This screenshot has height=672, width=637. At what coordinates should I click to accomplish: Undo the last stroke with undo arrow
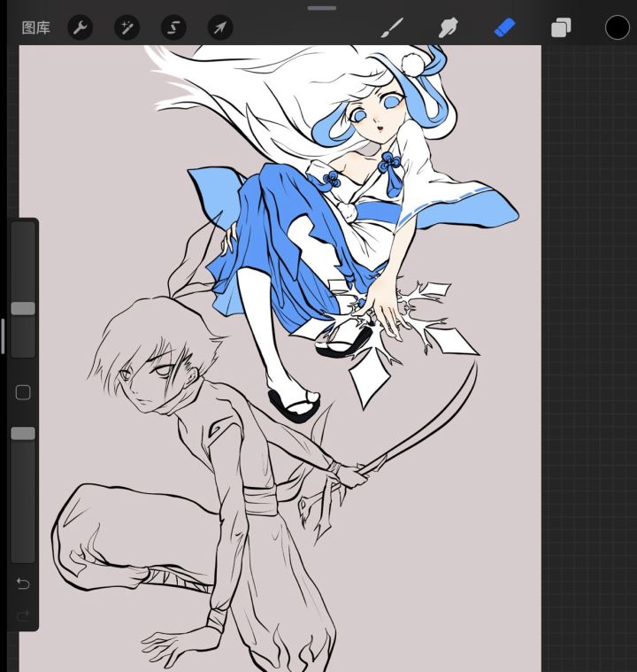click(x=23, y=583)
